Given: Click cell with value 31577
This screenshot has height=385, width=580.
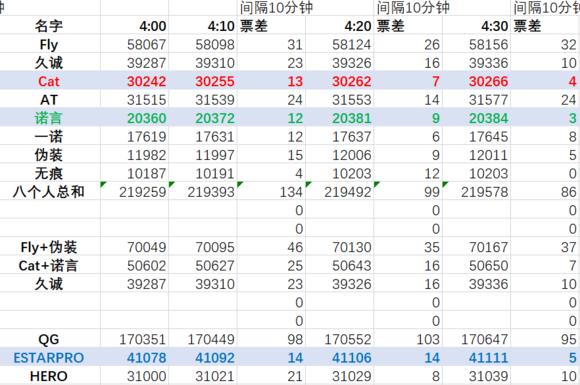Looking at the screenshot, I should (x=476, y=99).
